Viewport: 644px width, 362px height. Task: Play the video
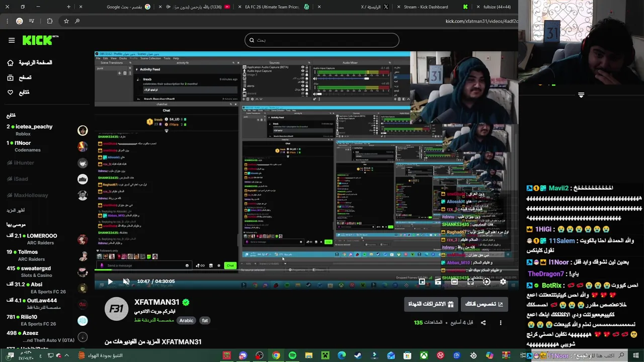[x=110, y=282]
